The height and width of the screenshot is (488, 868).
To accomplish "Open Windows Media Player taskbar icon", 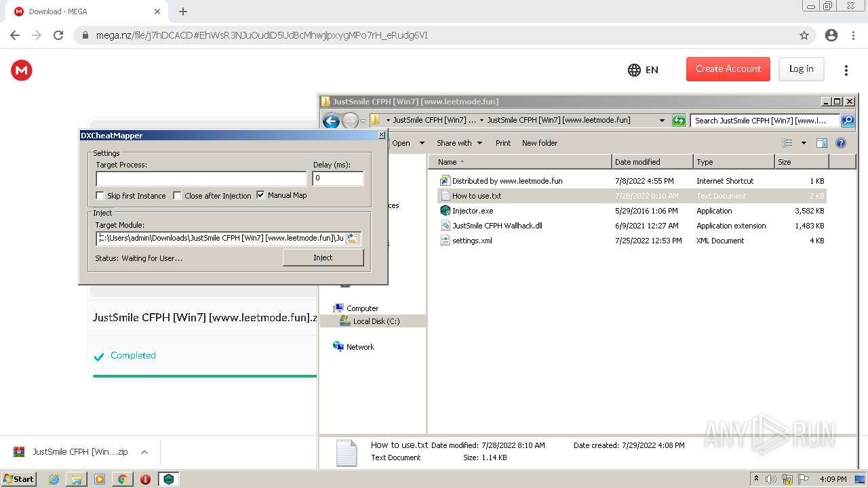I will tap(100, 479).
